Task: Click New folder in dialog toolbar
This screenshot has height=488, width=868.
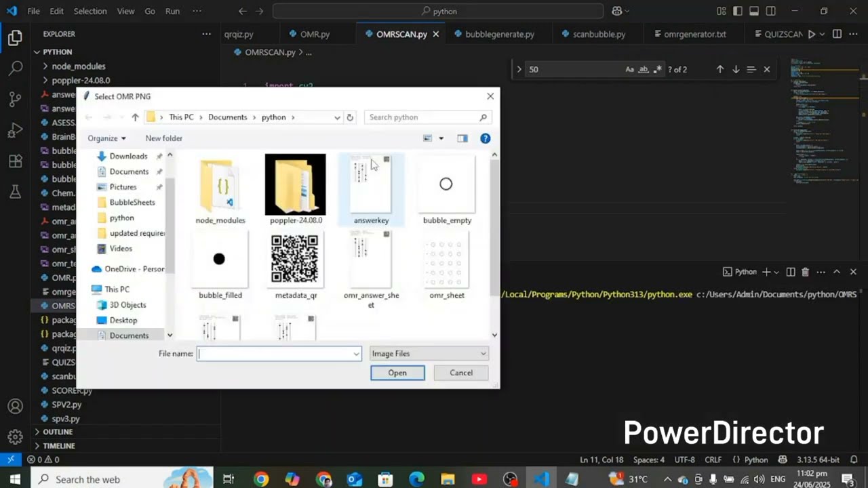Action: (163, 138)
